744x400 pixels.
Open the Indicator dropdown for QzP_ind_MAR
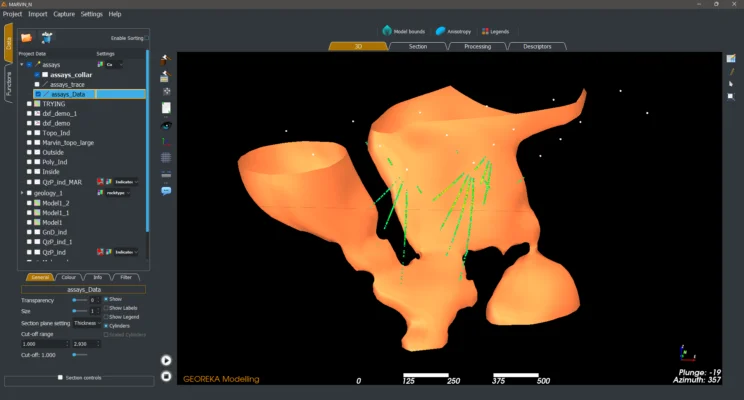click(124, 182)
